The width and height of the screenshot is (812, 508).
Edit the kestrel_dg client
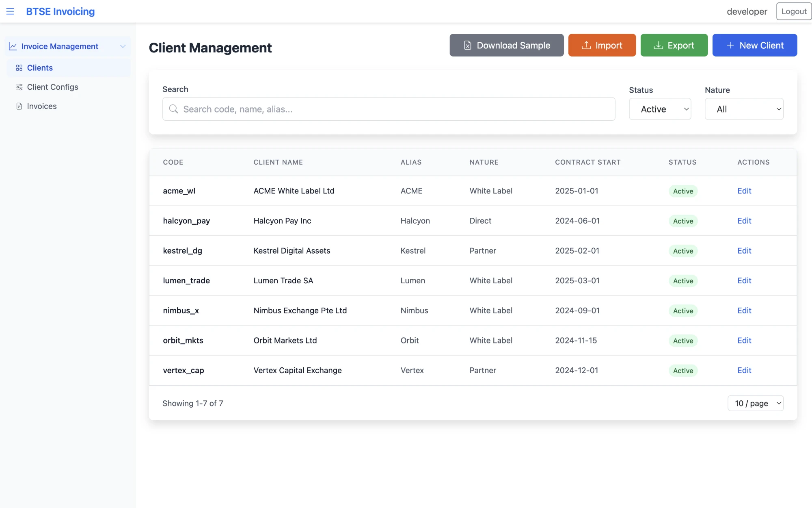click(744, 251)
